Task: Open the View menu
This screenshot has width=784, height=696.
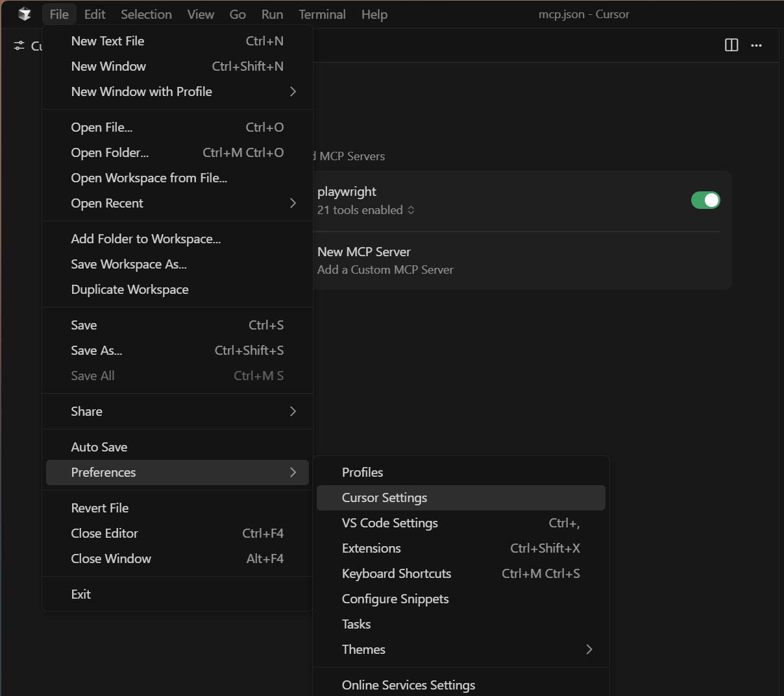Action: click(x=201, y=14)
